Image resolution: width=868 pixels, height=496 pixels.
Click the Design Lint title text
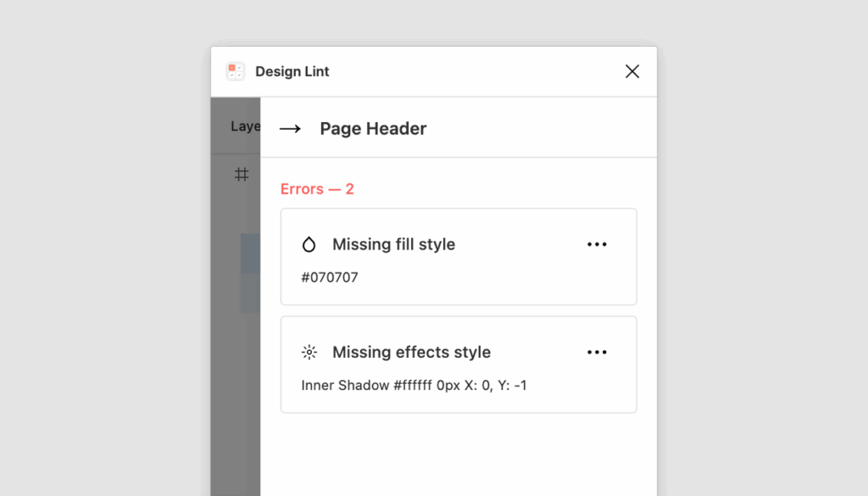(292, 71)
